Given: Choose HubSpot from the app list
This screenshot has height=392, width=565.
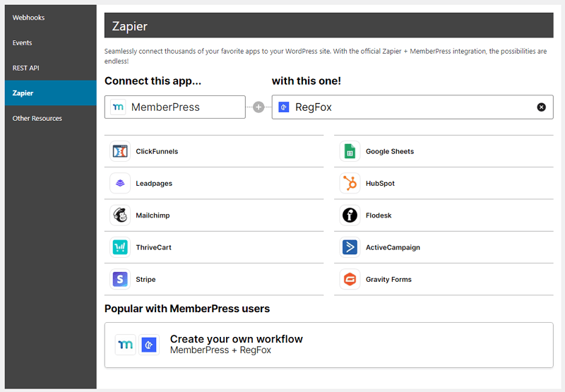Looking at the screenshot, I should [444, 184].
